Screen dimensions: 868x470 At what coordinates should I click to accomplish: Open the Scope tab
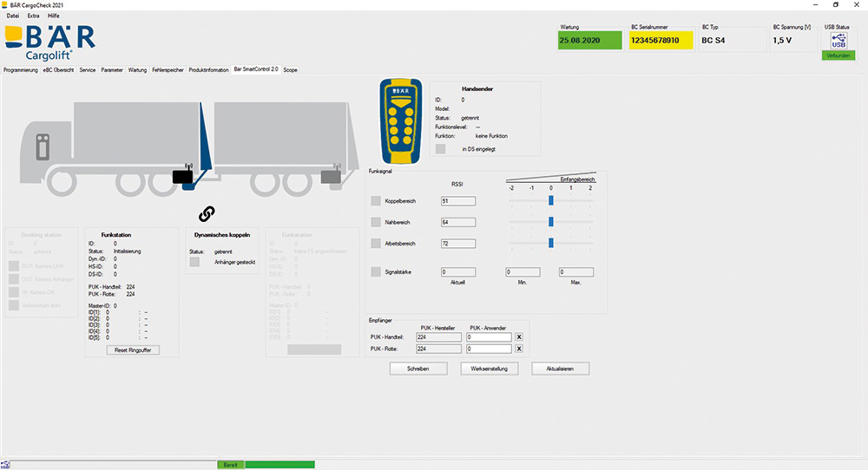(290, 69)
